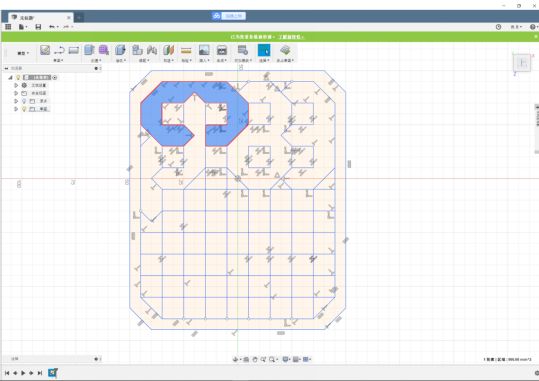This screenshot has height=381, width=539.
Task: Dismiss the green notification banner
Action: point(536,36)
